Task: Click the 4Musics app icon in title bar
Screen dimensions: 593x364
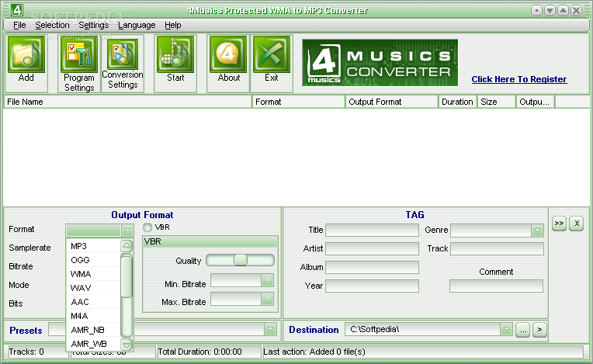Action: tap(16, 10)
